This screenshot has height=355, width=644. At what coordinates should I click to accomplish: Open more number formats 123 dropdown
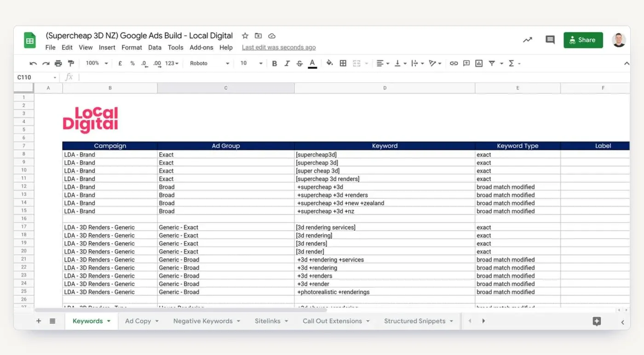click(x=172, y=63)
